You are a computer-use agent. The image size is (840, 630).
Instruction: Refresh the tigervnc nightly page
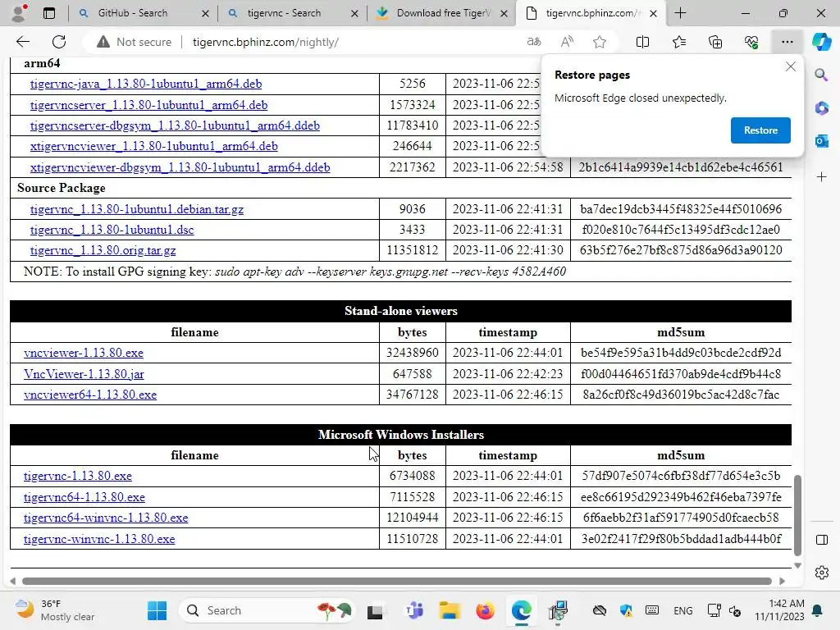59,42
